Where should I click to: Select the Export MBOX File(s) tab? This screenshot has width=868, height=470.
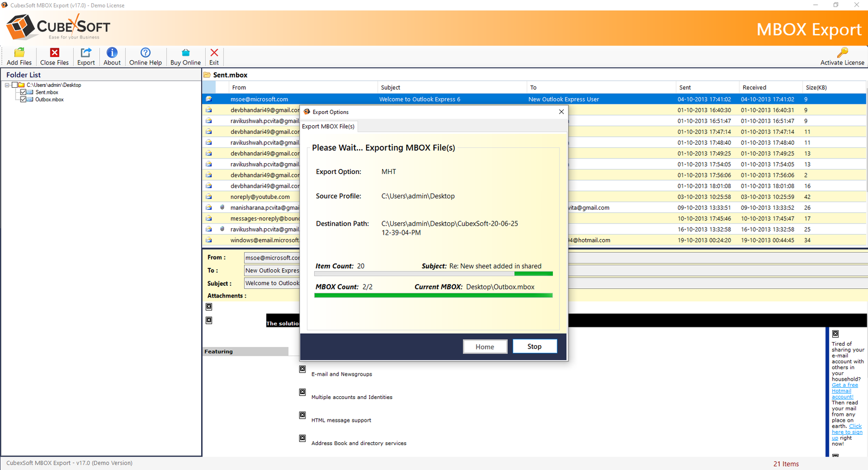click(x=328, y=126)
